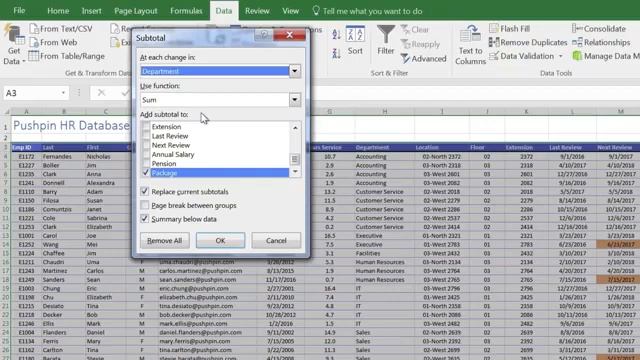Click Subtotal dialog help question button
The width and height of the screenshot is (640, 360).
point(264,35)
